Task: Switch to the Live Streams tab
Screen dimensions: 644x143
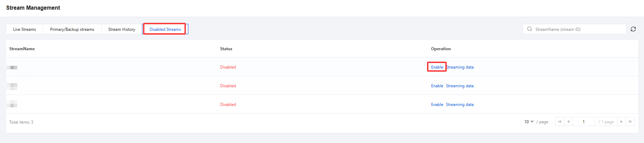Action: click(x=25, y=29)
